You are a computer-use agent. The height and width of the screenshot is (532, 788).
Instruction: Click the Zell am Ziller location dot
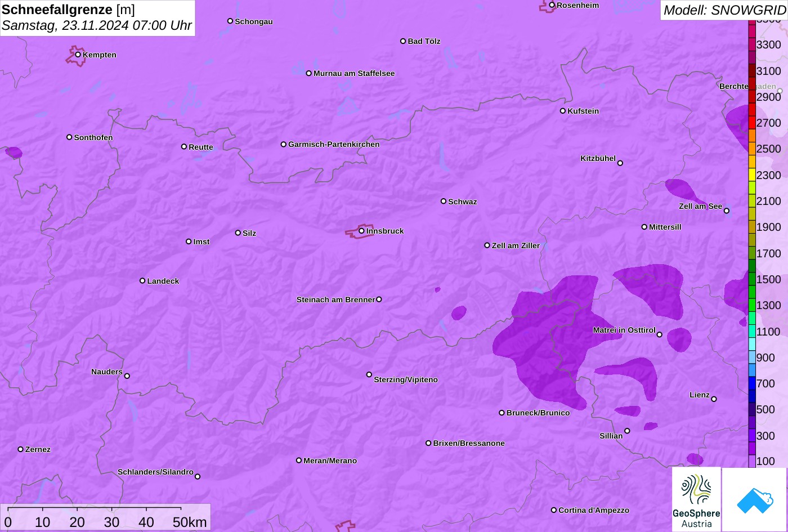(487, 245)
